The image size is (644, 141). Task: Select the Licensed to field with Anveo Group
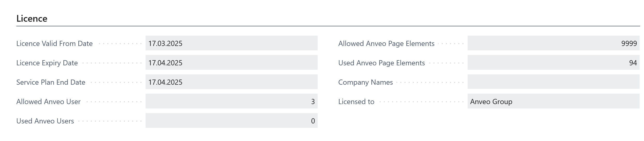[x=553, y=101]
